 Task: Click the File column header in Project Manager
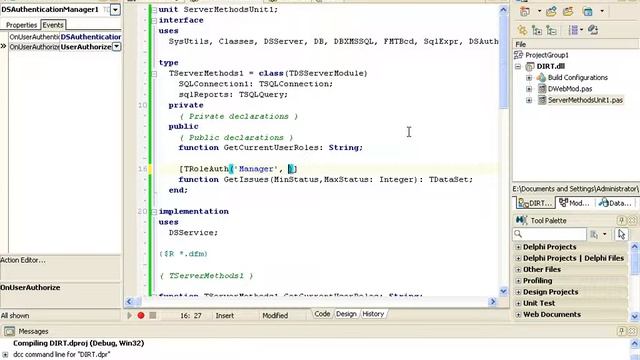[576, 44]
